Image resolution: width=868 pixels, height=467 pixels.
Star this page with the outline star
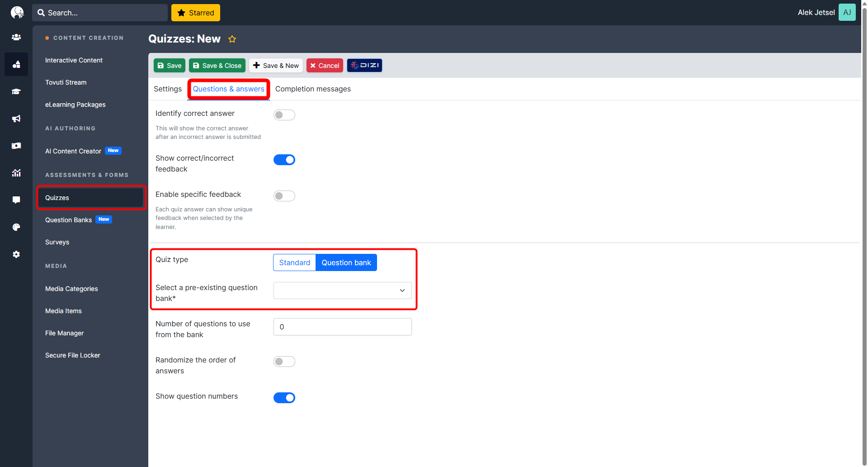pos(232,39)
